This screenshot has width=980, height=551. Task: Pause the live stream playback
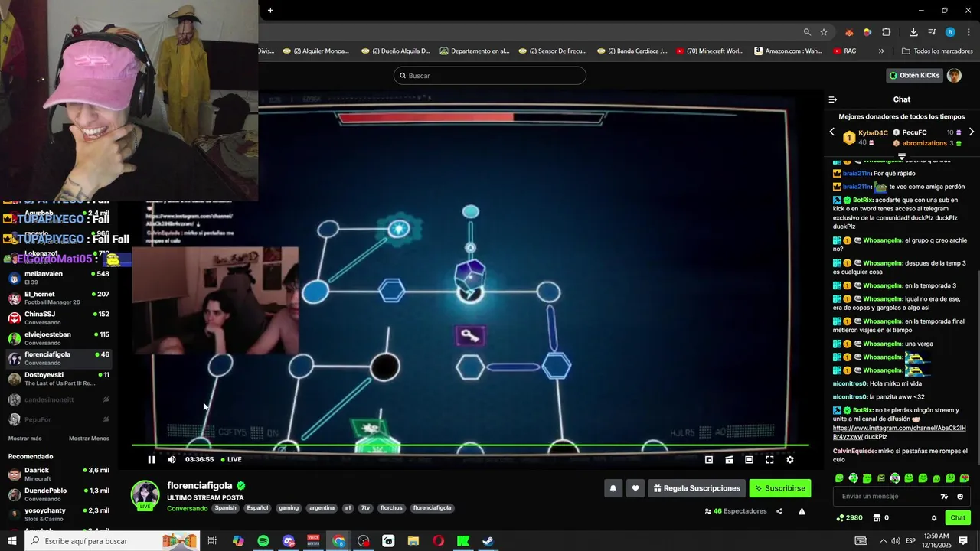pos(151,459)
